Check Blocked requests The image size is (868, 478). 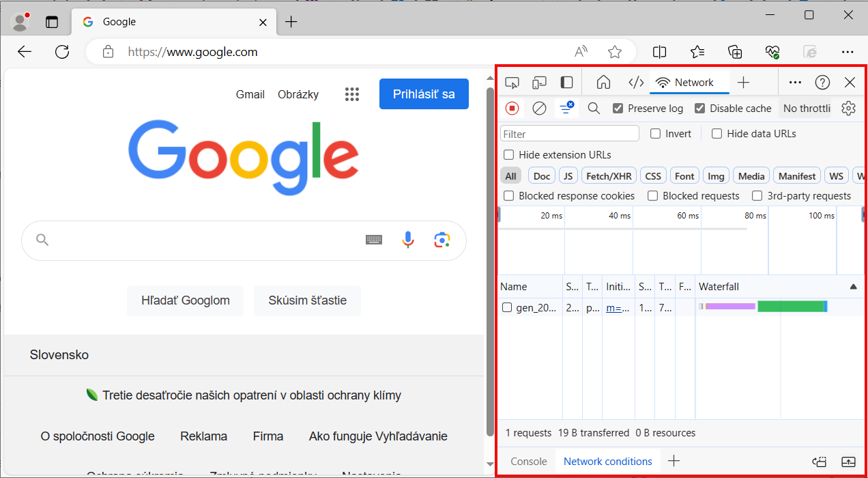(x=653, y=196)
